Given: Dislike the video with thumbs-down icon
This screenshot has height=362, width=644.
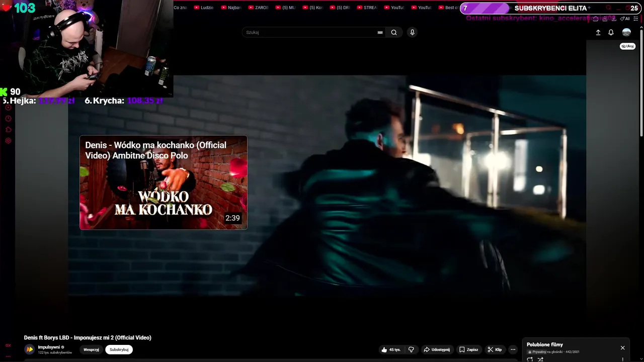Looking at the screenshot, I should [411, 349].
